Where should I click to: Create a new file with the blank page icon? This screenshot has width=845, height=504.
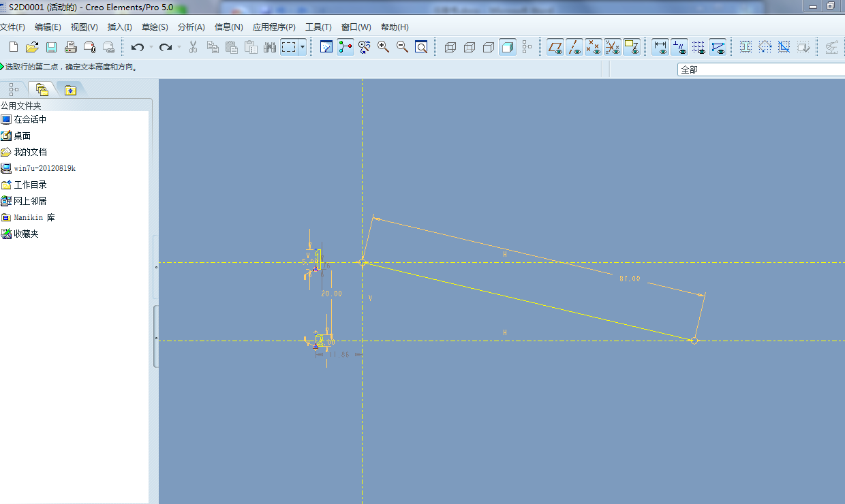pos(13,47)
